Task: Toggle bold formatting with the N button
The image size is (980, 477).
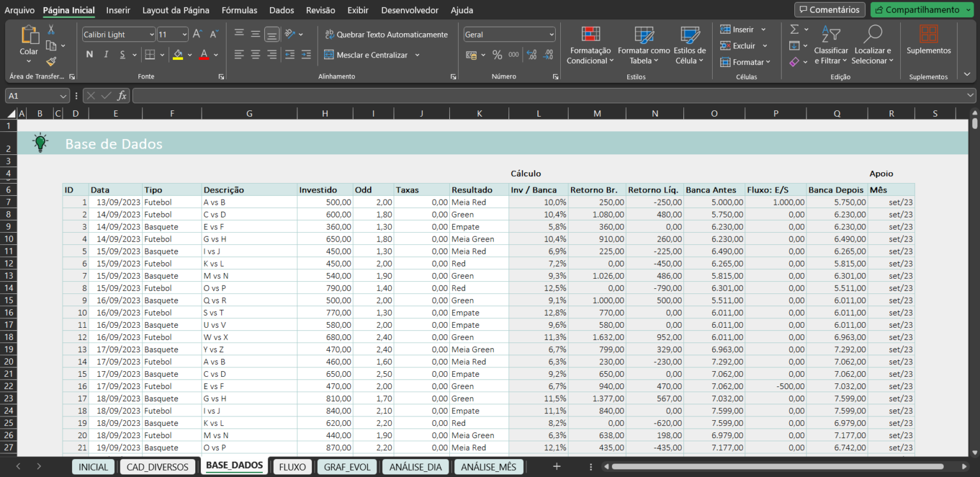Action: (89, 54)
